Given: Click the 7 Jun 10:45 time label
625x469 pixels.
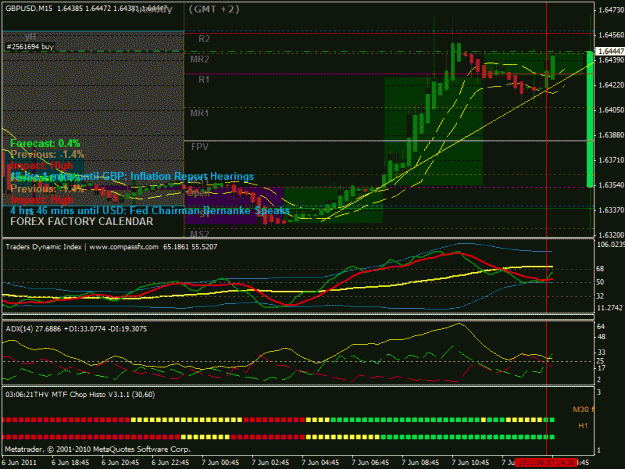Looking at the screenshot, I should (470, 463).
